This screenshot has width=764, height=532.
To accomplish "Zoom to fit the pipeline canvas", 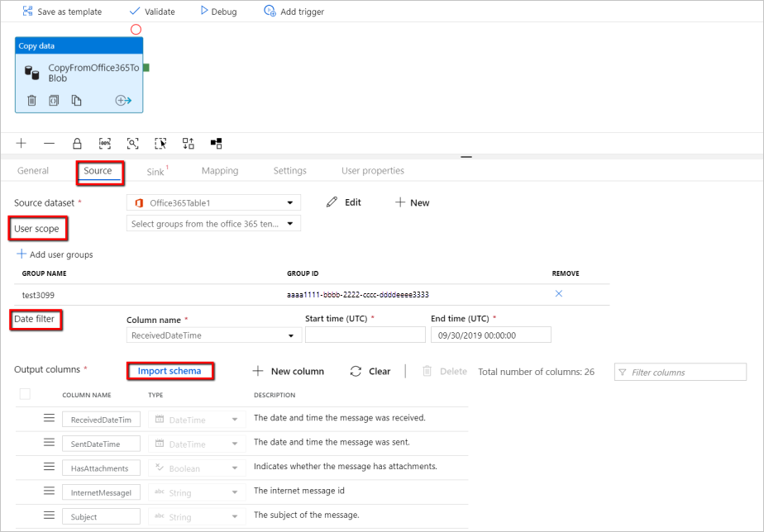I will coord(132,143).
